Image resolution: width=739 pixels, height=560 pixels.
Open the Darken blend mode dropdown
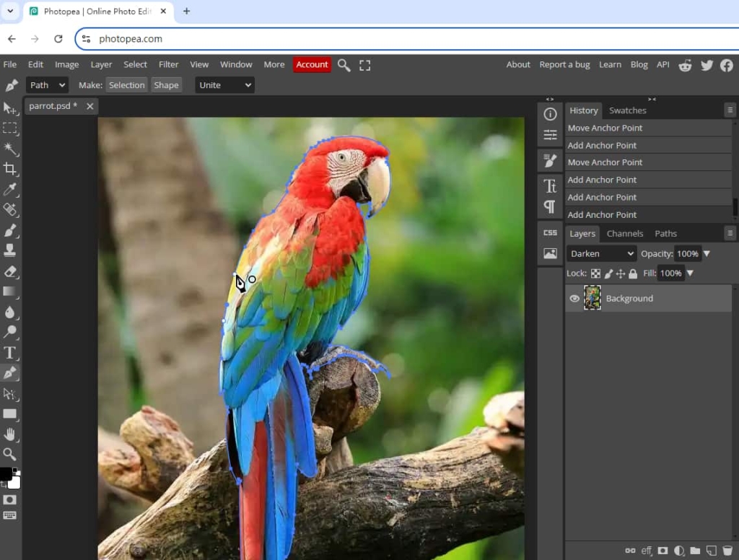pos(601,253)
